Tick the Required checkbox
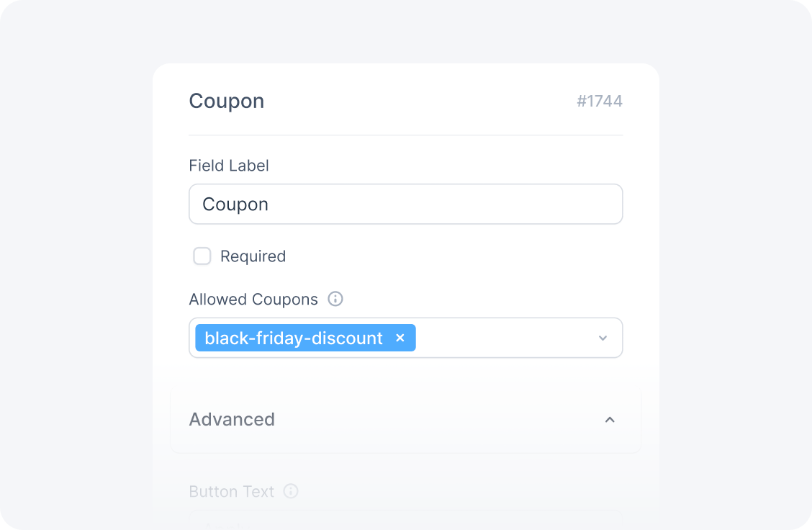812x530 pixels. point(202,256)
